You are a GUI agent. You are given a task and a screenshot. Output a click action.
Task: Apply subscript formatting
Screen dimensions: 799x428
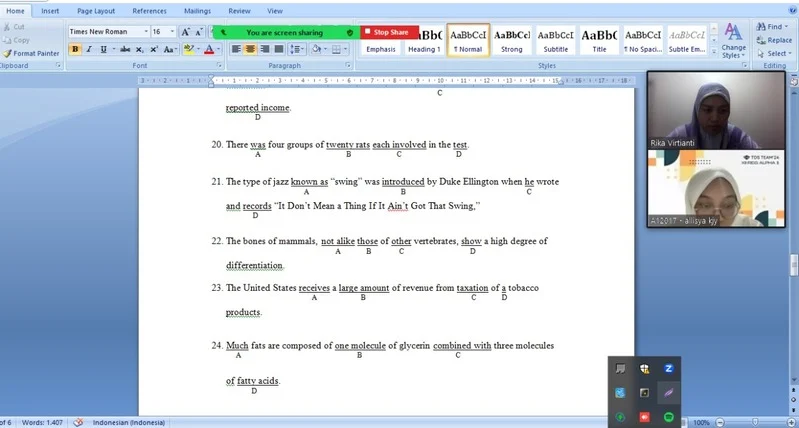point(139,49)
